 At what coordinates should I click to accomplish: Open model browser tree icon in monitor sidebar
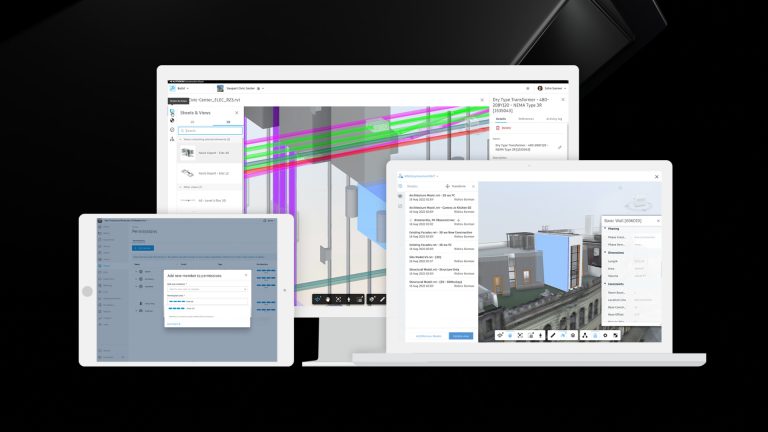[x=172, y=139]
